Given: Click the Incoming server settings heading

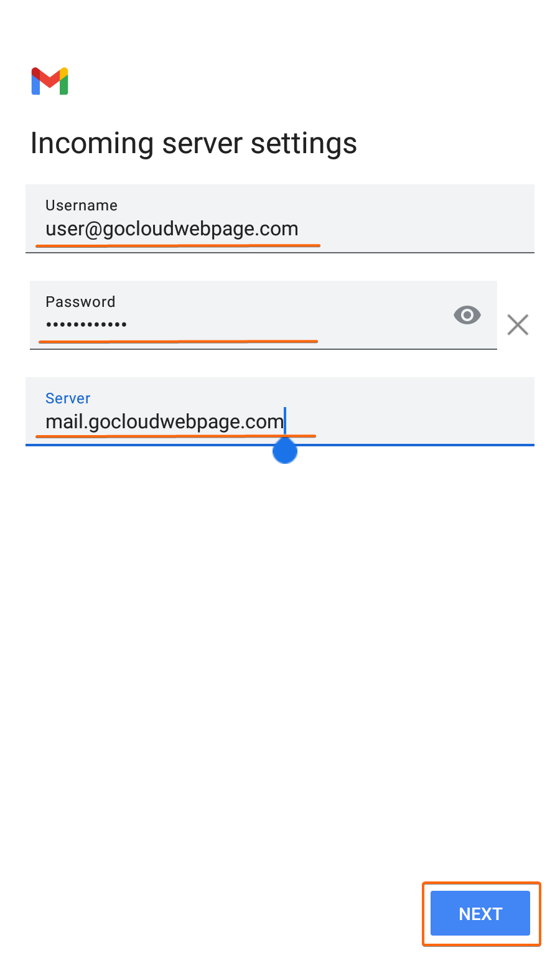Looking at the screenshot, I should [x=194, y=143].
